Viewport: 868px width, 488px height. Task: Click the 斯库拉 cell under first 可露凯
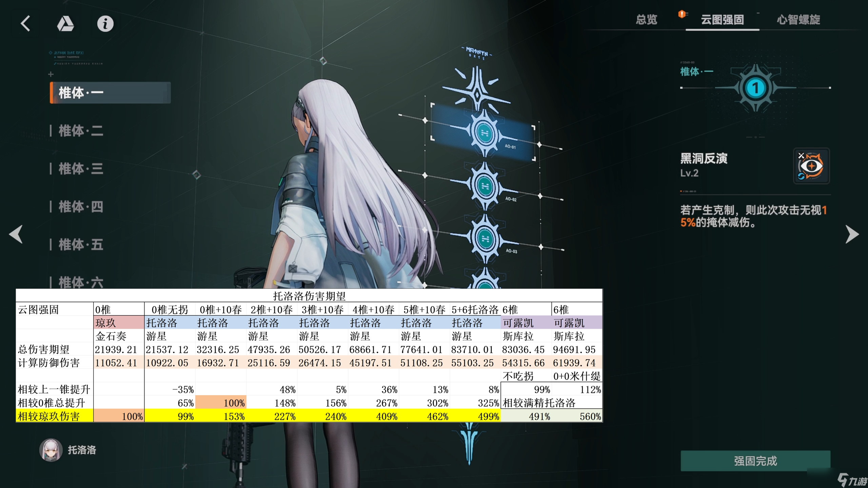click(526, 336)
